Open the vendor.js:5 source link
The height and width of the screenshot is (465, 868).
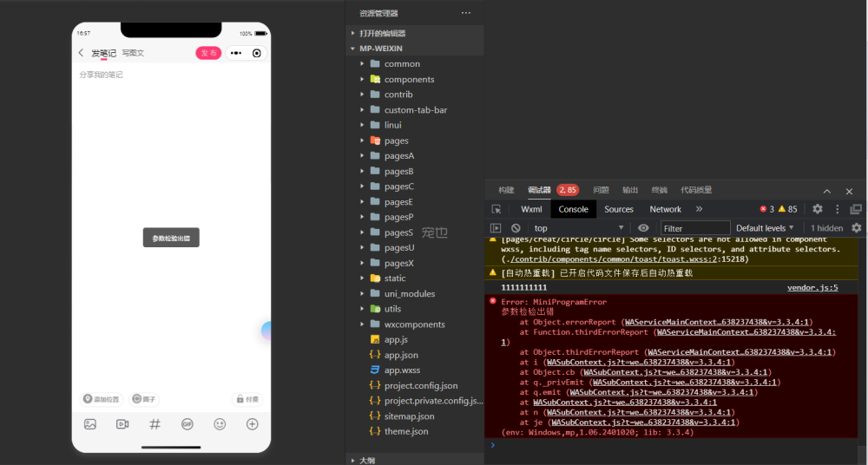point(812,287)
